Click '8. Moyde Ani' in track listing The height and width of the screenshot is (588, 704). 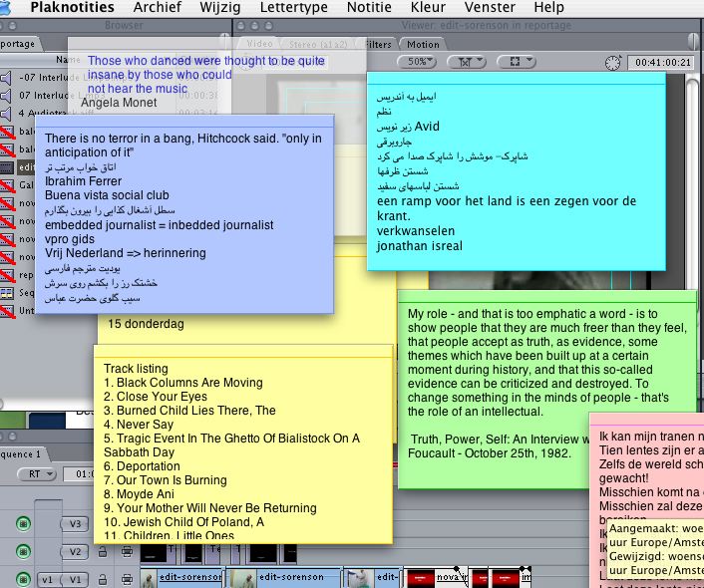[139, 494]
